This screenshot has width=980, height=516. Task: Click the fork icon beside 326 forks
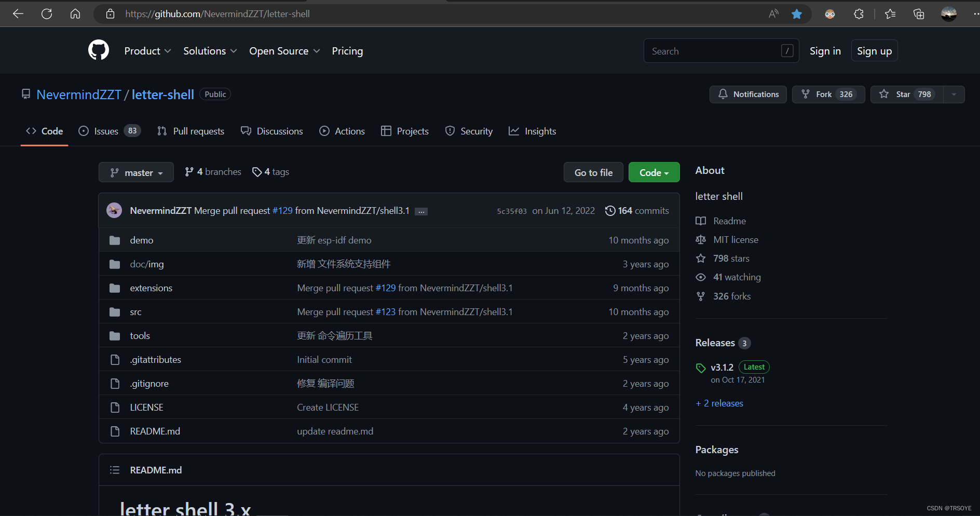(701, 296)
